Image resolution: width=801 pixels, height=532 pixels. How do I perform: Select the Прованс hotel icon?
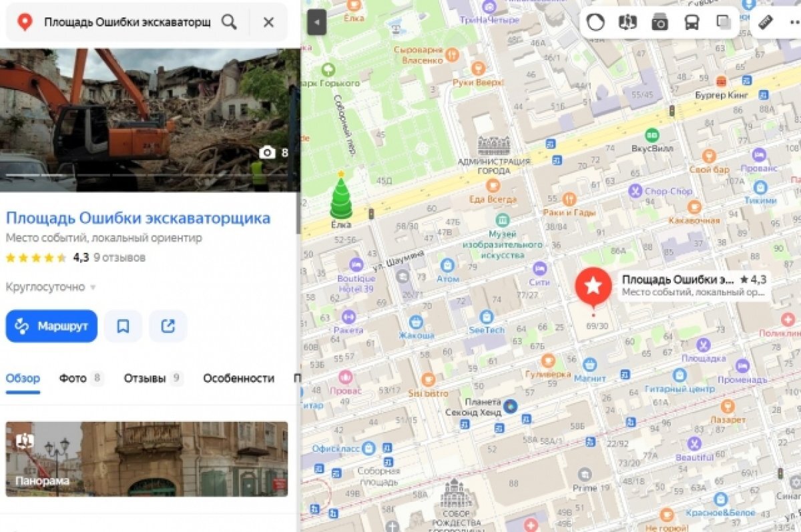tap(758, 156)
